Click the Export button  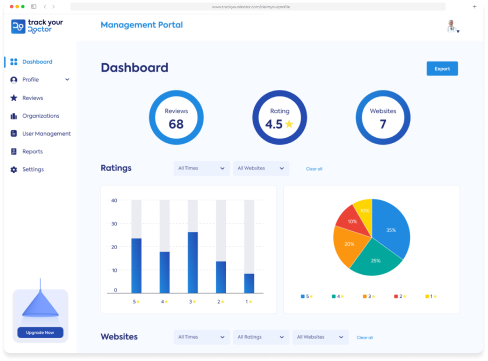[442, 69]
